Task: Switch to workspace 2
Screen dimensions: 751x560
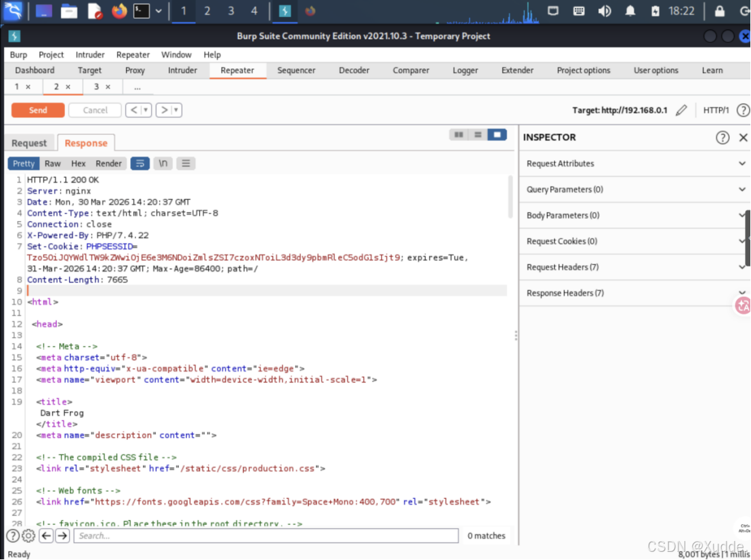Action: (207, 11)
